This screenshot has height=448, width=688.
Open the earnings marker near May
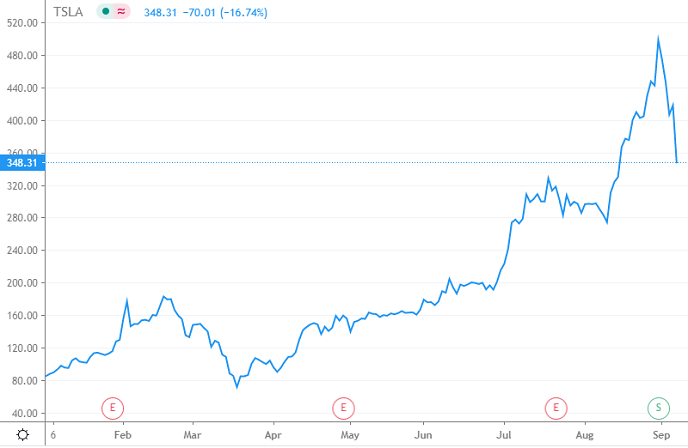coord(343,408)
